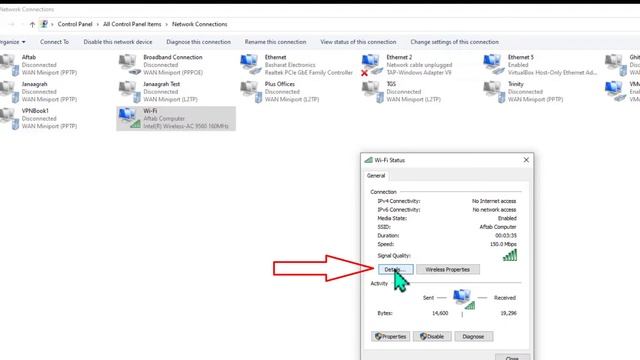The image size is (640, 360).
Task: Click Connect To in the toolbar
Action: pyautogui.click(x=54, y=42)
